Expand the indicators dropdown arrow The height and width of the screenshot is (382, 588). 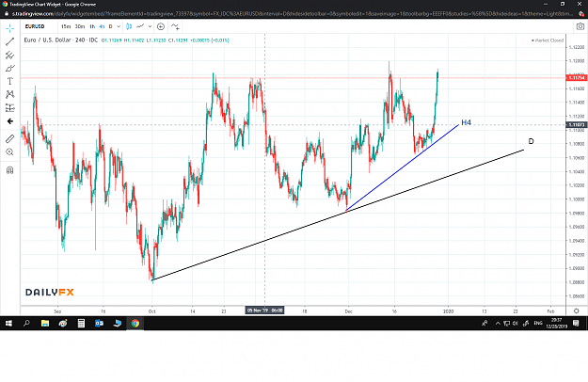150,26
